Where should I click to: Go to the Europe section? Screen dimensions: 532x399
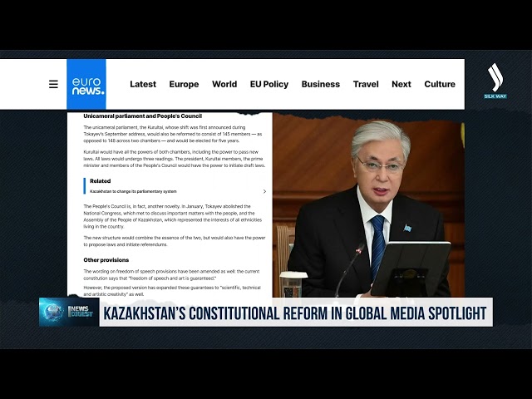[x=184, y=84]
